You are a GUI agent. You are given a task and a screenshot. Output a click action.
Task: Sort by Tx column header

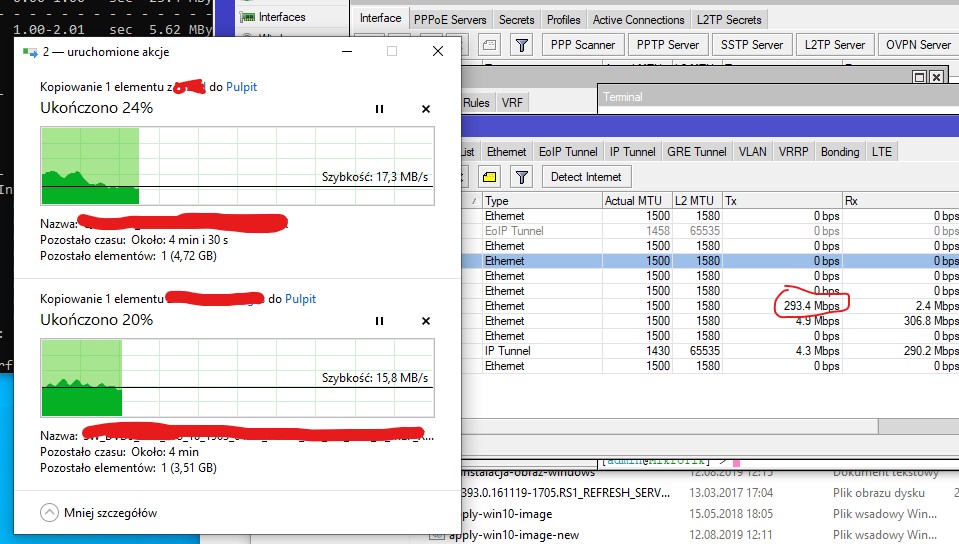coord(782,201)
